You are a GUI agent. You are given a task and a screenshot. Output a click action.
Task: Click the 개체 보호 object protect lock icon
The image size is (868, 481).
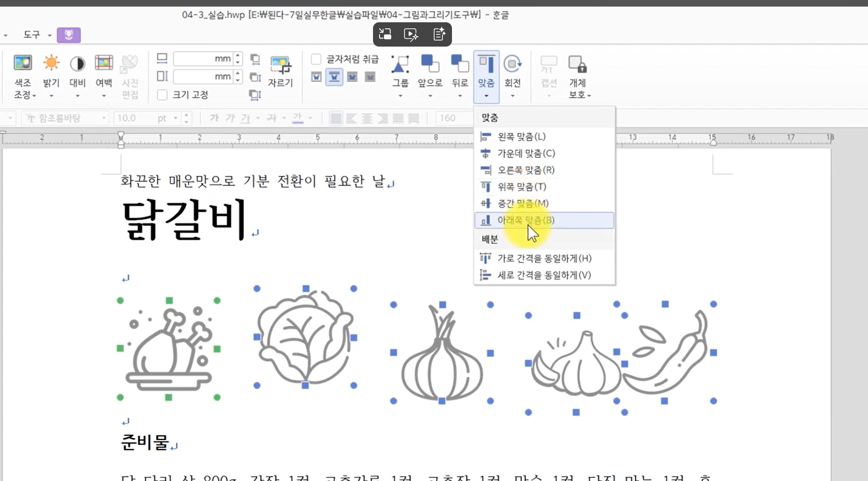(577, 64)
